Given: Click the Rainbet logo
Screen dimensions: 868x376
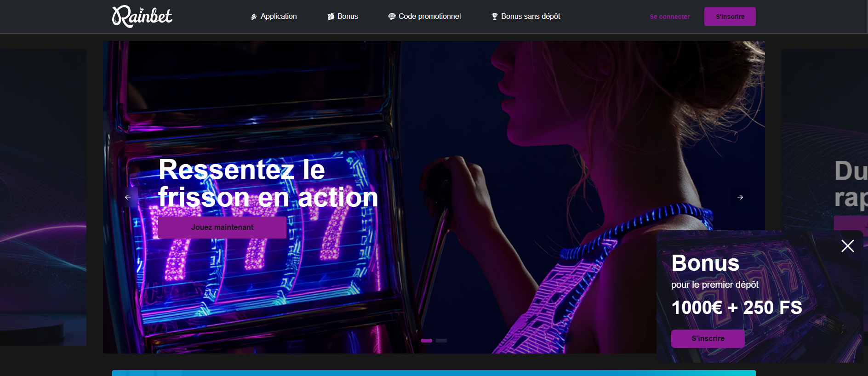Looking at the screenshot, I should point(142,17).
